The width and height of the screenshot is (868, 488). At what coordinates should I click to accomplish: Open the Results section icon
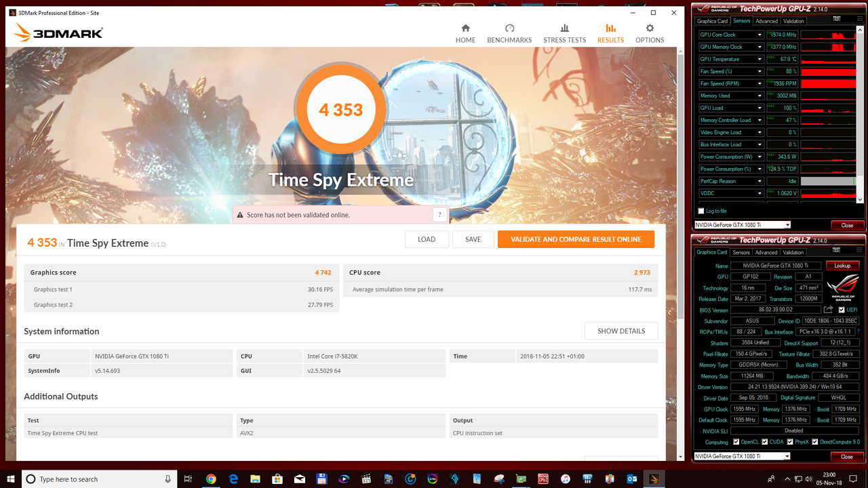tap(610, 28)
